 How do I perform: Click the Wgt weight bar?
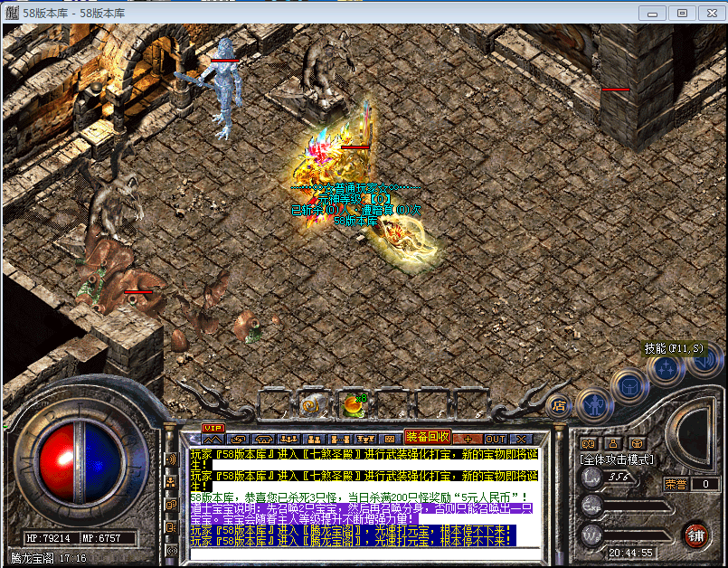click(637, 536)
